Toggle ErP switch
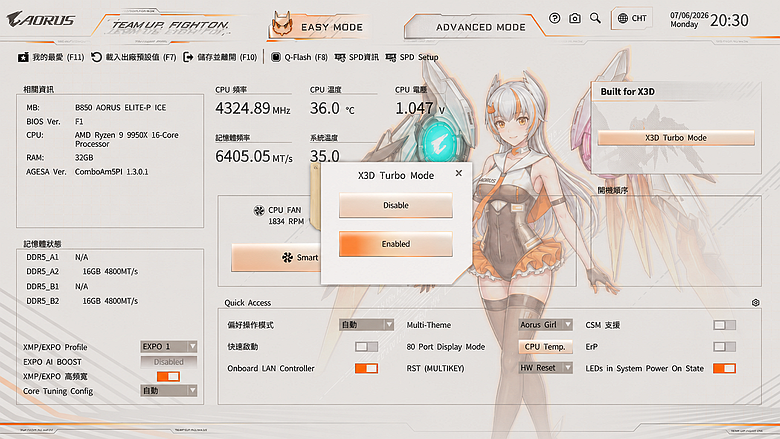 click(724, 347)
